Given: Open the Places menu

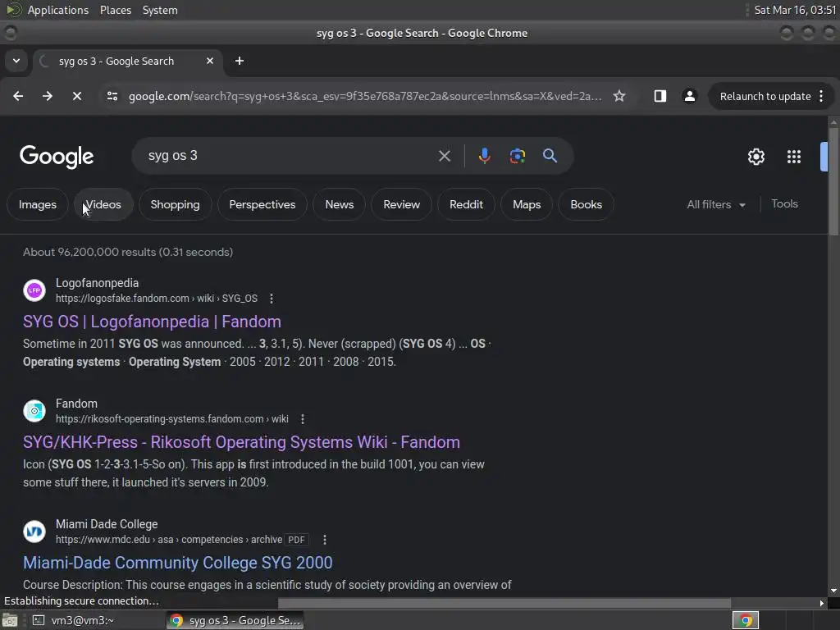Looking at the screenshot, I should tap(116, 10).
